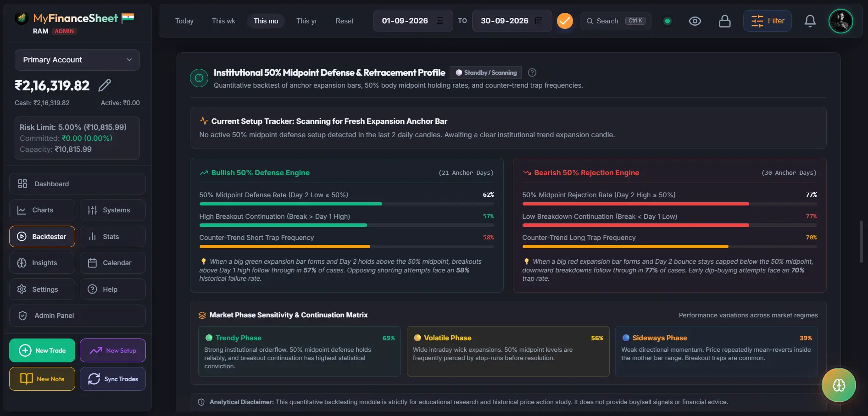Screen dimensions: 868x416
Task: Click Sync Trades button
Action: pyautogui.click(x=113, y=379)
